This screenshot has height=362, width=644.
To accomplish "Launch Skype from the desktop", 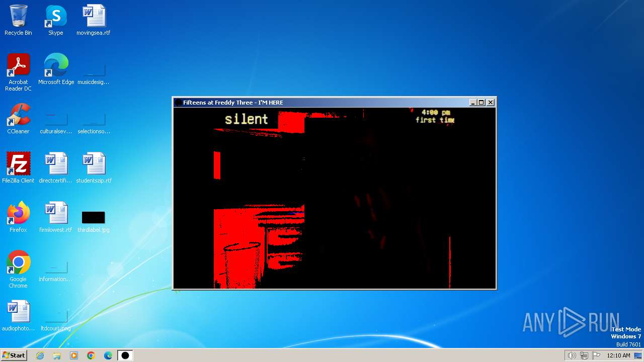I will tap(56, 20).
